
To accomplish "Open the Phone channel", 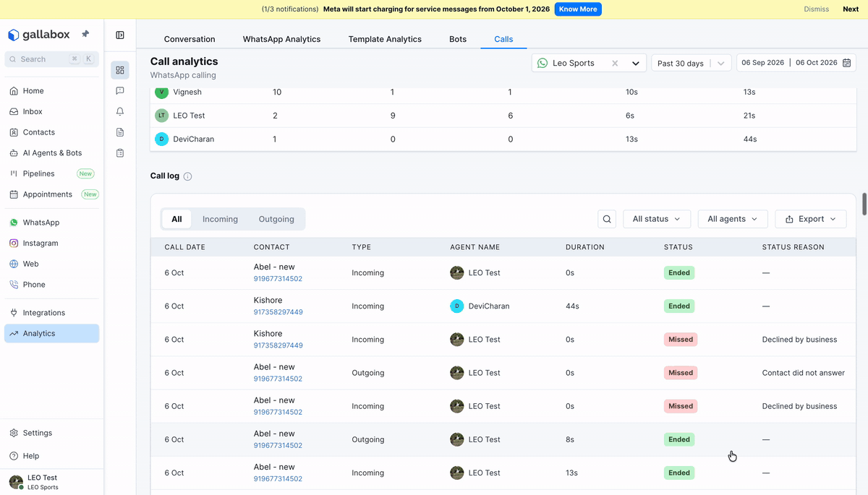I will (x=51, y=285).
